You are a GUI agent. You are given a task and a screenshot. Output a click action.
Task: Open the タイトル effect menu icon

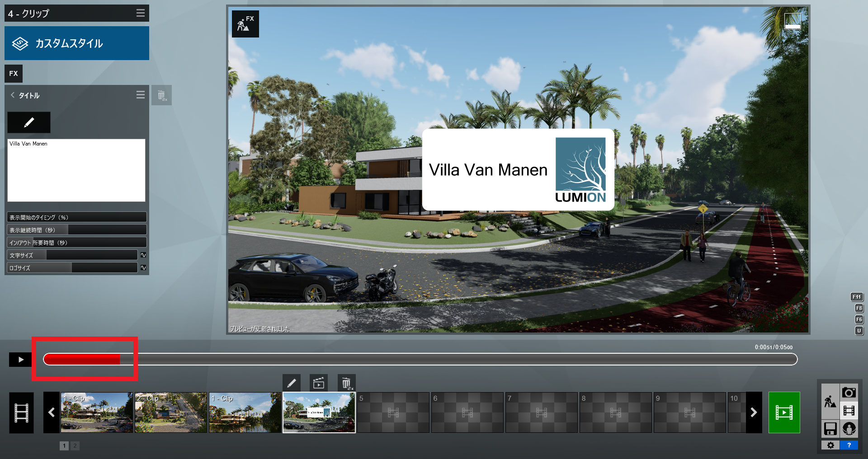141,95
